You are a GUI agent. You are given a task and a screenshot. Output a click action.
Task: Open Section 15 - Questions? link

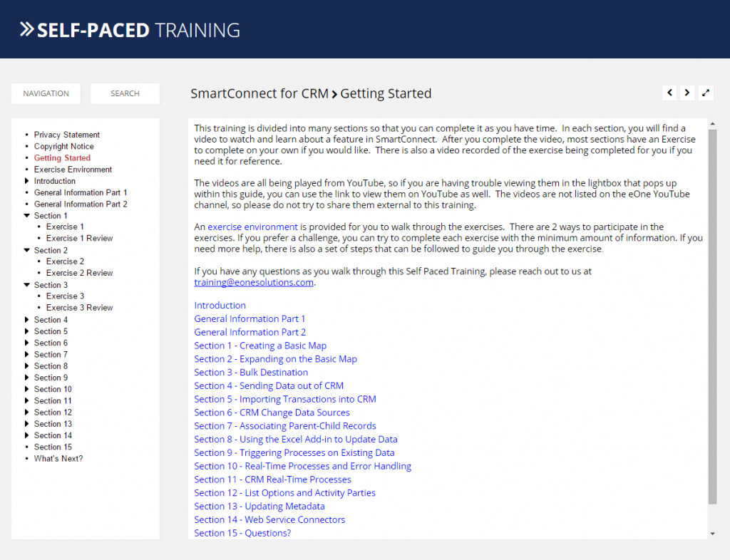242,534
